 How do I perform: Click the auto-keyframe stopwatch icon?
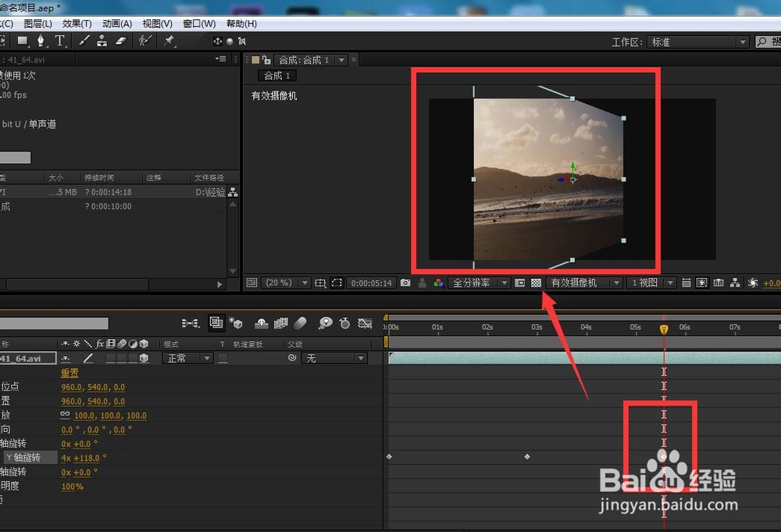[x=344, y=323]
